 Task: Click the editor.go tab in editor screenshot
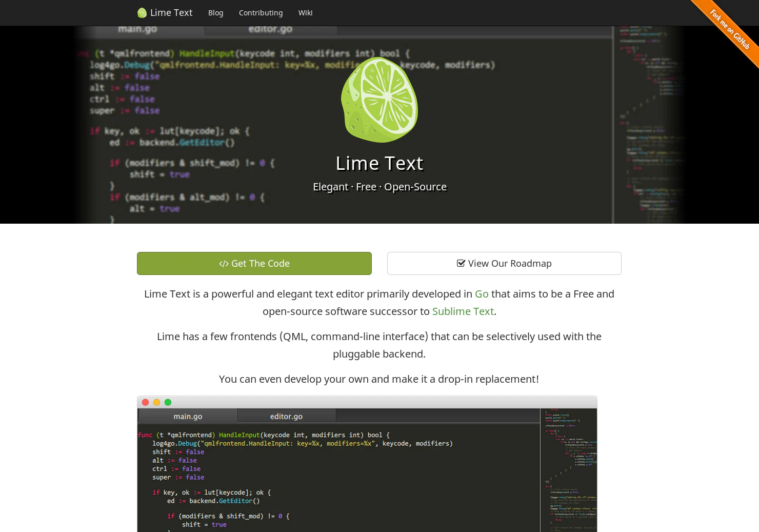pos(286,416)
